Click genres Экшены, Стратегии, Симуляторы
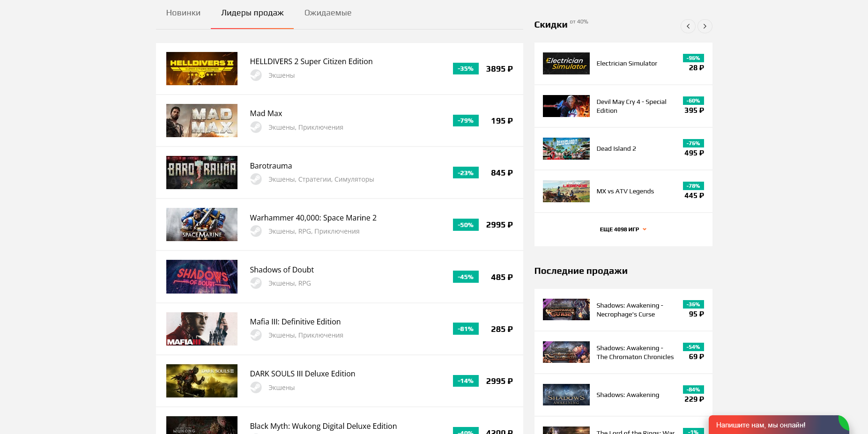 point(321,179)
